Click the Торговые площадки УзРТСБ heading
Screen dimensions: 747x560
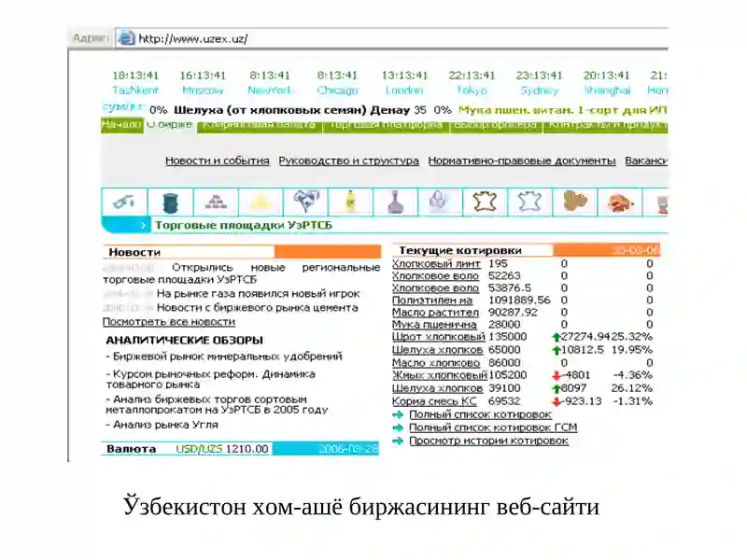pos(244,225)
